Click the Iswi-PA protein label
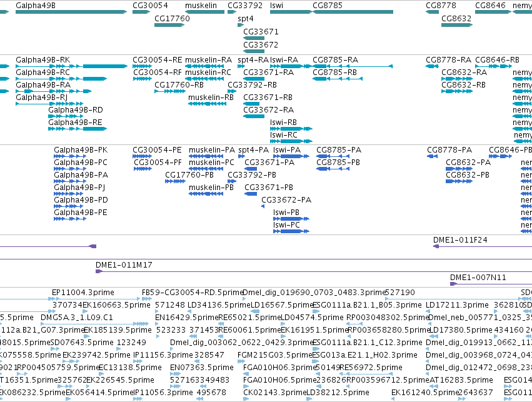The image size is (532, 402). 287,150
